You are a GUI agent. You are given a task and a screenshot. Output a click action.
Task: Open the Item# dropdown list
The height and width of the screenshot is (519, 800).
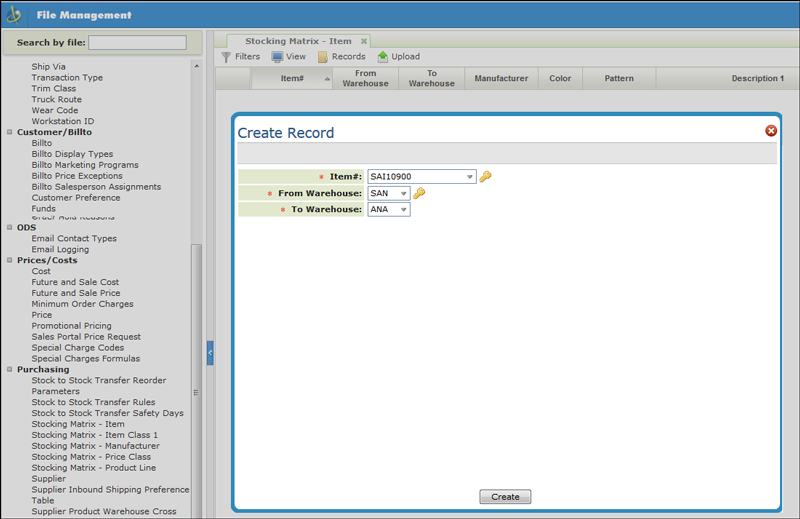[469, 177]
